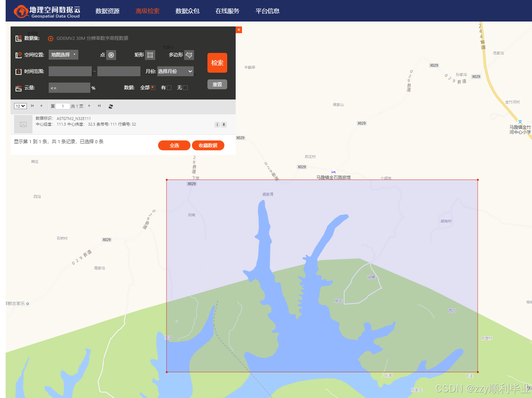The width and height of the screenshot is (532, 398).
Task: Check the 全部 data checkbox
Action: click(x=153, y=88)
